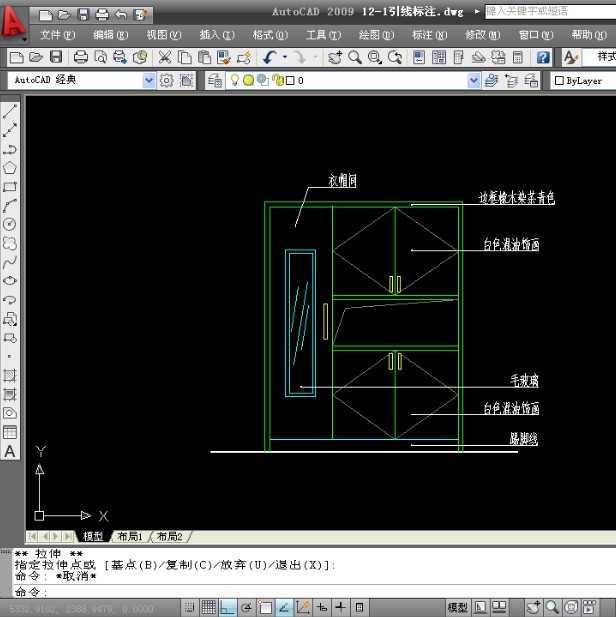Switch to the 模型 model tab
Image resolution: width=616 pixels, height=617 pixels.
point(92,536)
